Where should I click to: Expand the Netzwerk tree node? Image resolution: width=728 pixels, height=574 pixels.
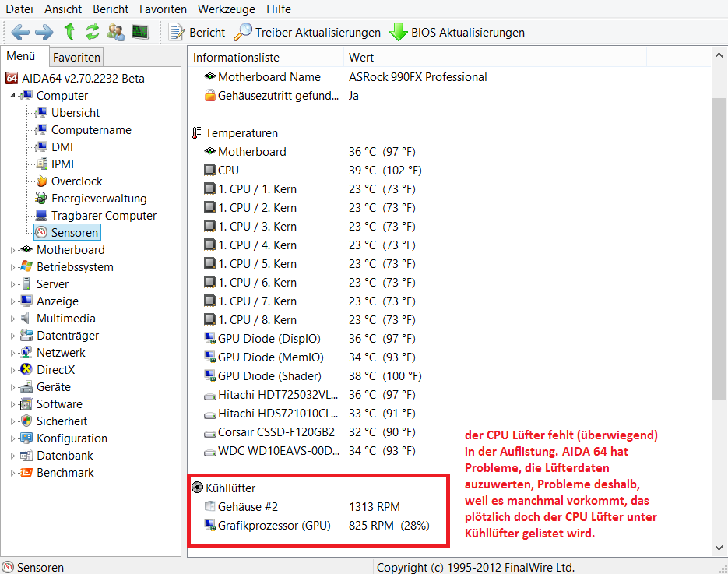point(12,353)
